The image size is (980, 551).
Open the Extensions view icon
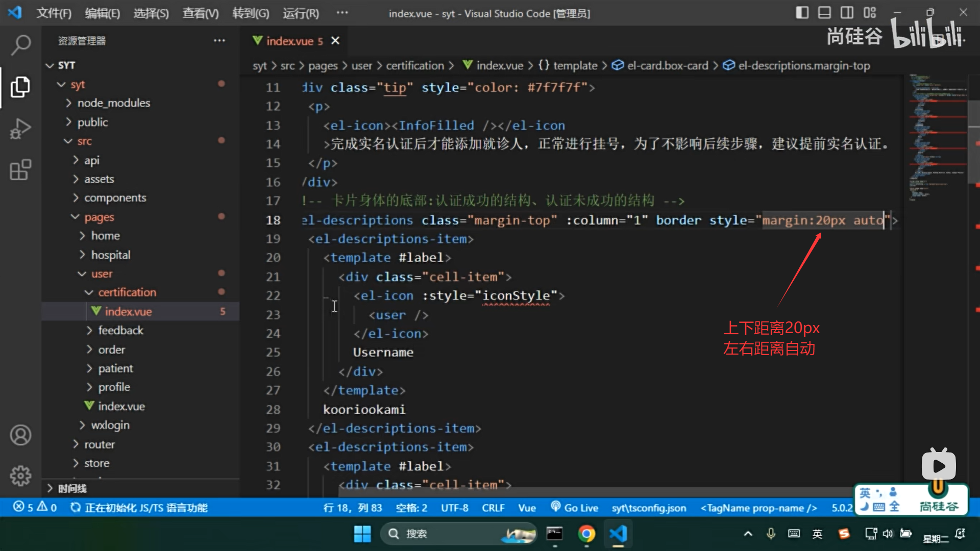(20, 170)
